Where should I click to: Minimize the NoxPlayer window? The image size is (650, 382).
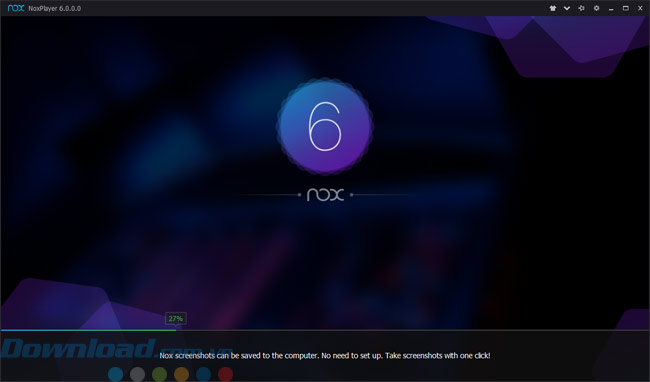(611, 9)
